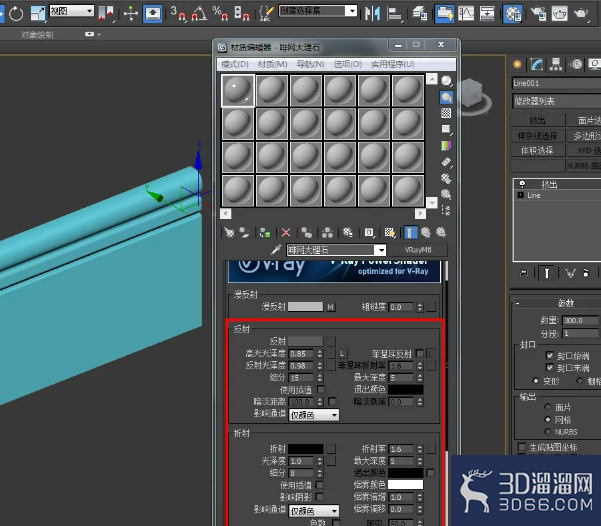The height and width of the screenshot is (526, 601).
Task: Click the white Fog Color swatch
Action: pos(406,485)
